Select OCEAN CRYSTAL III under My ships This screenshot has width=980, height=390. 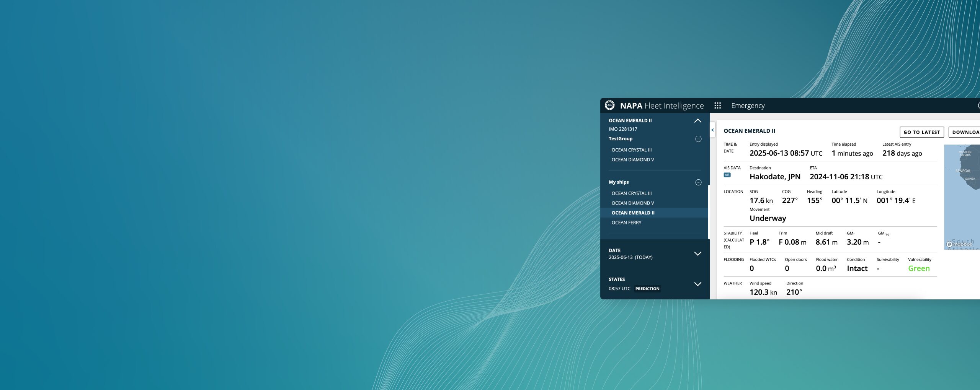coord(631,193)
